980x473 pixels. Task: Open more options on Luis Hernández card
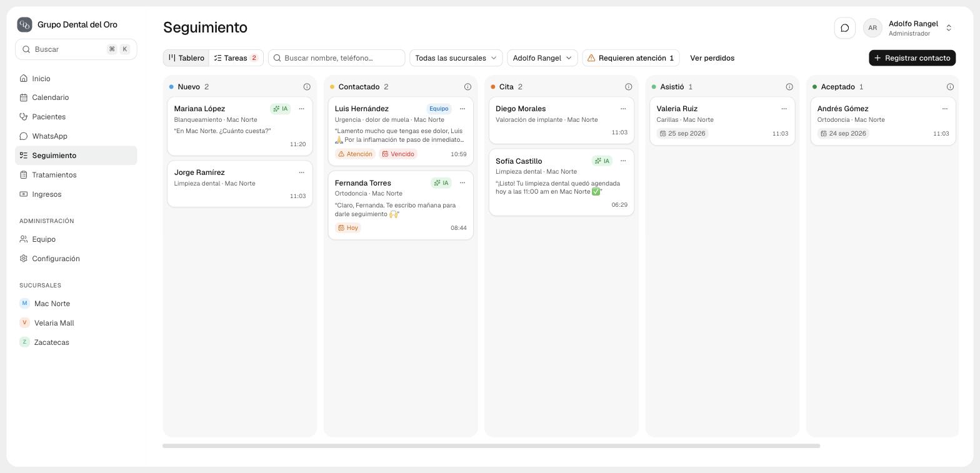point(462,109)
